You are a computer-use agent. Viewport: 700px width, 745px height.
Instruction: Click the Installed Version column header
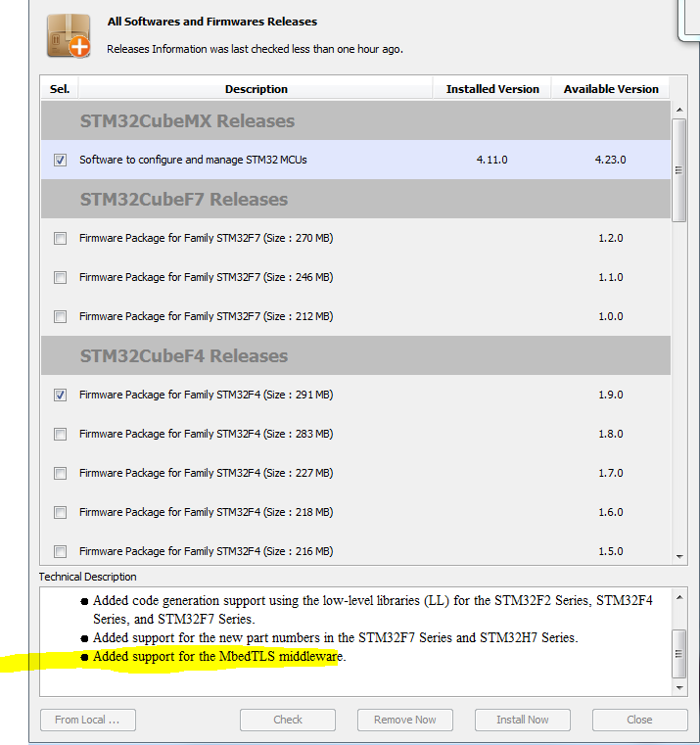click(x=492, y=89)
